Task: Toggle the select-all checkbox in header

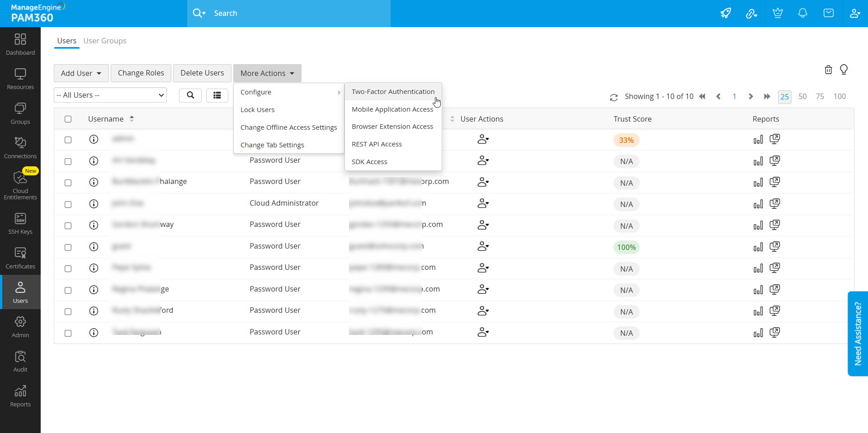Action: coord(68,119)
